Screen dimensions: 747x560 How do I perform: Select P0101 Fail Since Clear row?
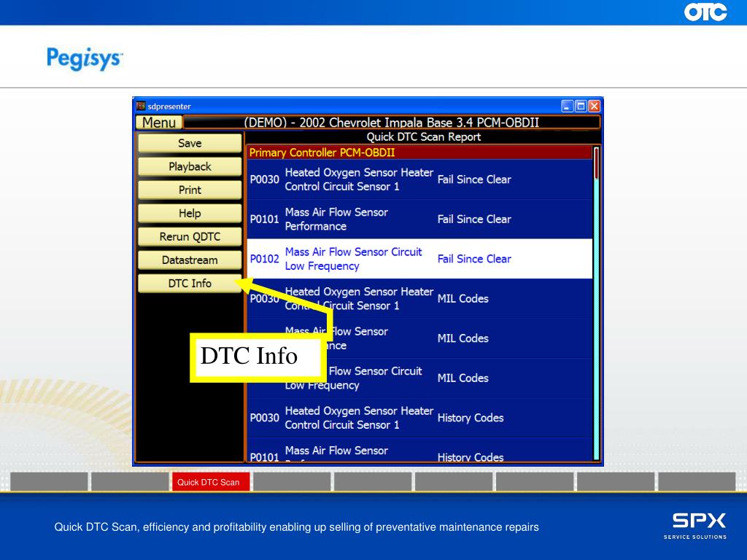point(419,219)
